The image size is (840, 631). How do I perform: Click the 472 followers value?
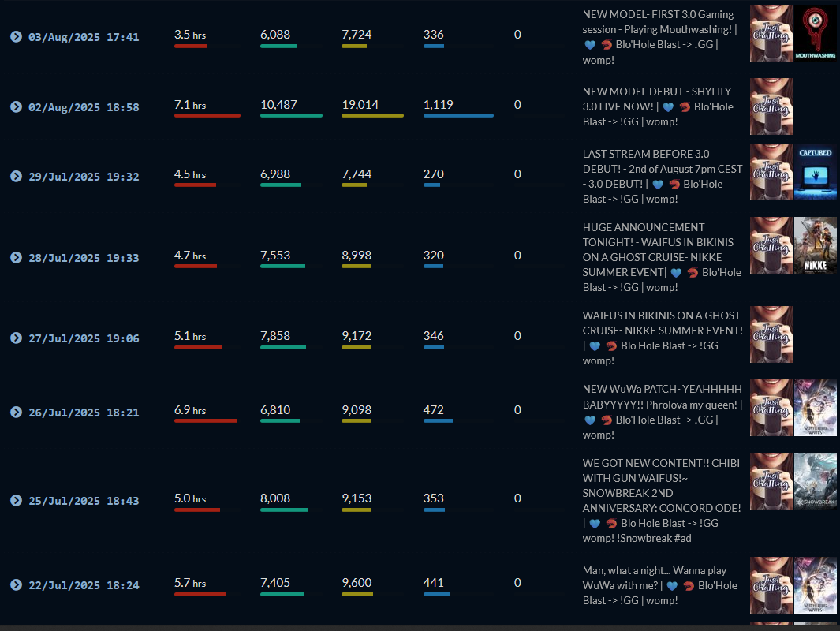click(433, 410)
